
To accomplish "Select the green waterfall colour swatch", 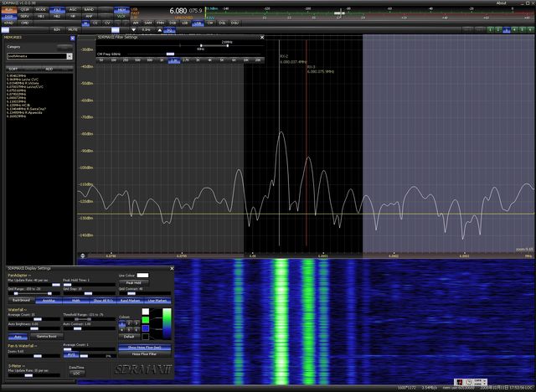I will pos(147,319).
